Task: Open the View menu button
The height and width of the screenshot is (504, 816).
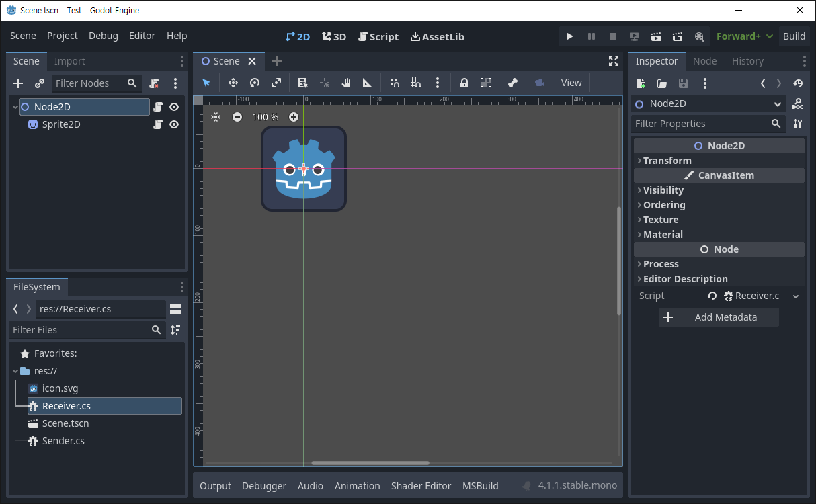Action: coord(571,83)
